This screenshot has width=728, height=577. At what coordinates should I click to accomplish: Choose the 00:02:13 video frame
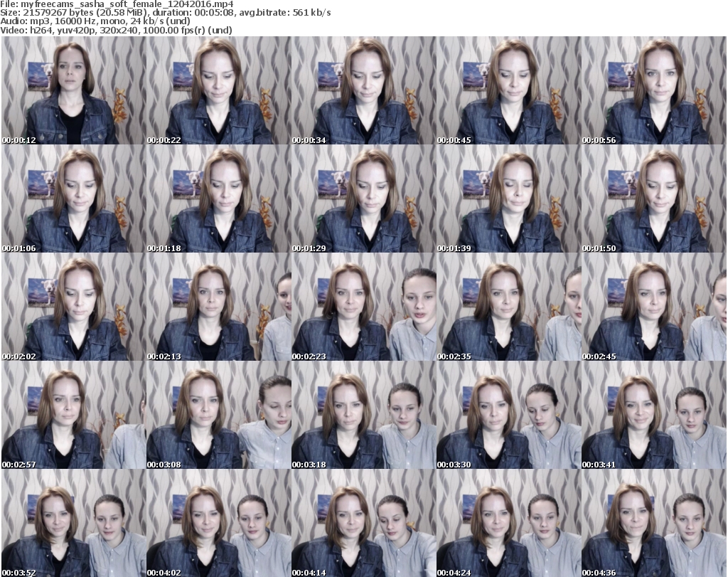(219, 307)
